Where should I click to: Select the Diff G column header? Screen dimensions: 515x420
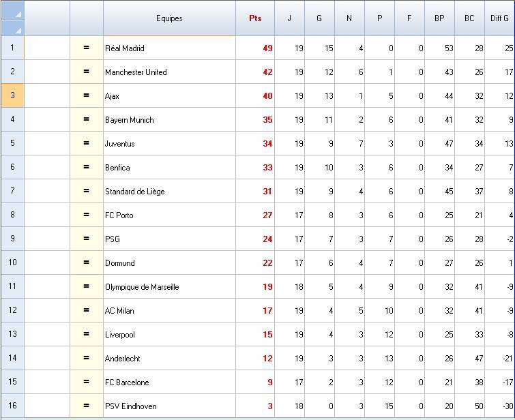(x=500, y=18)
